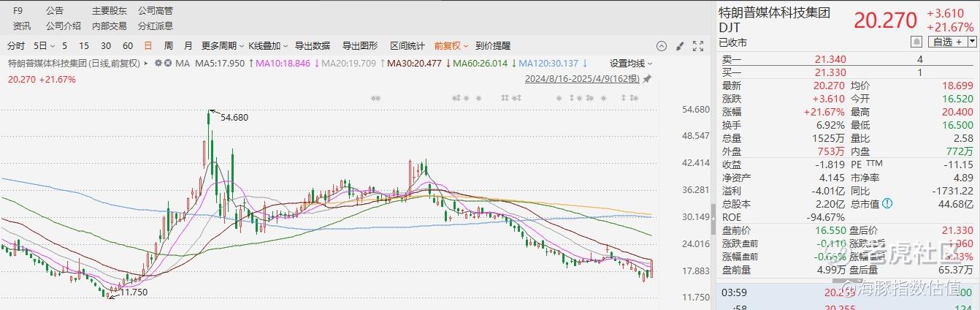Expand the arrow beside the chart title 特朗普媒体科技集团(日线,前复权)
Screen dimensions: 980x310
click(x=147, y=64)
